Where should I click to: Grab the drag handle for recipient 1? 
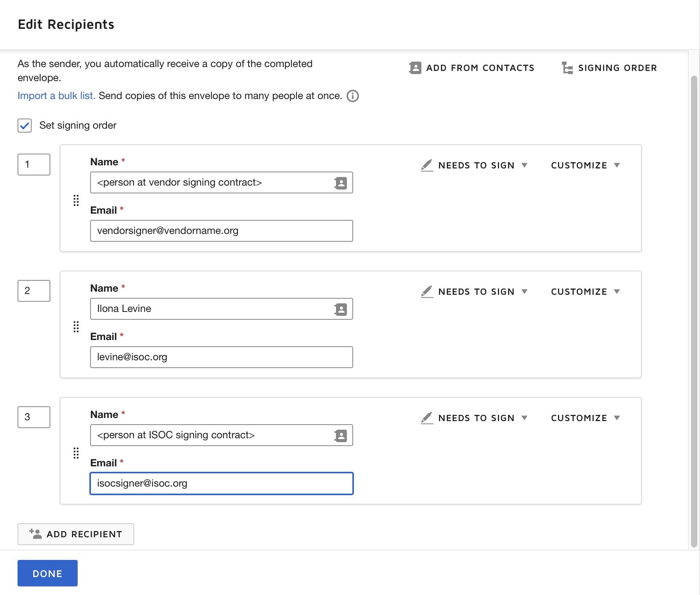click(x=76, y=200)
